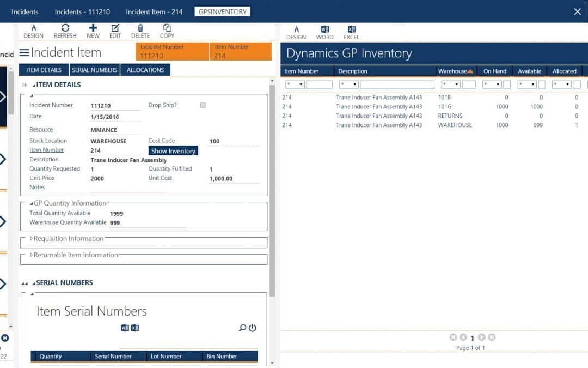Click the Resource field link
Viewport: 588px width, 368px height.
42,129
